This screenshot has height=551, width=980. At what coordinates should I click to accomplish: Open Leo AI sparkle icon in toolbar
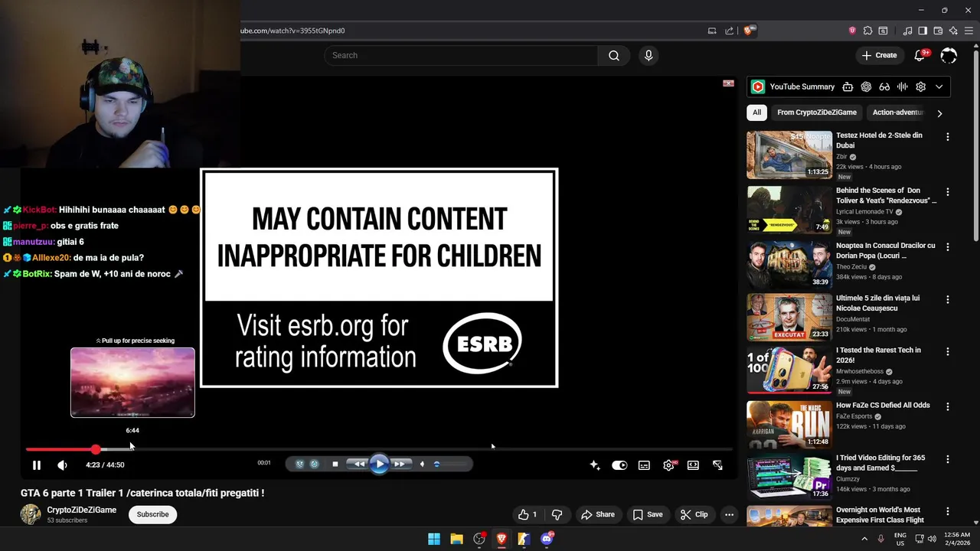coord(953,31)
